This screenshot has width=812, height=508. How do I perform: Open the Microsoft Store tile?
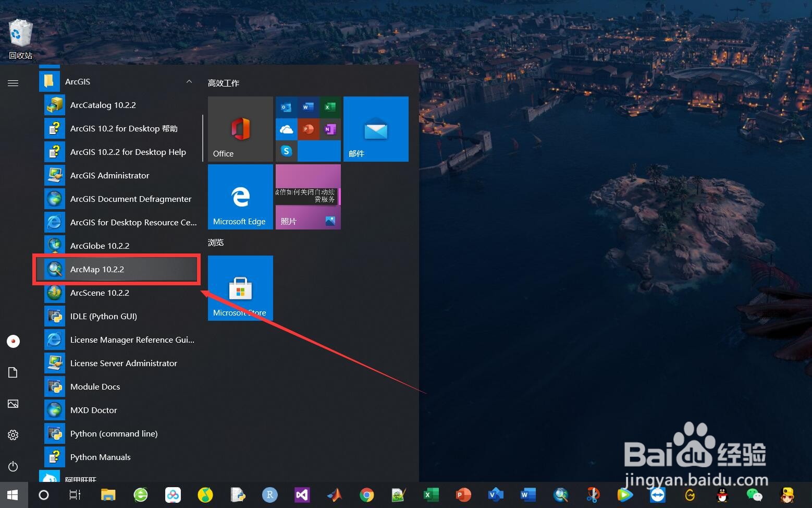click(x=240, y=288)
